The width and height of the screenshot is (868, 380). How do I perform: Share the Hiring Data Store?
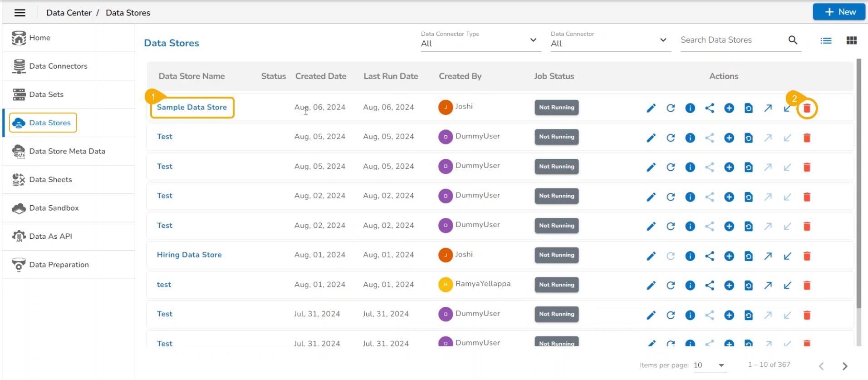pos(710,256)
